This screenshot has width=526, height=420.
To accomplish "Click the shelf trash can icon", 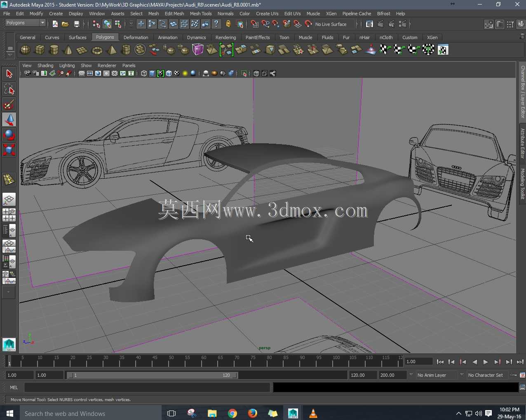I will point(522,36).
